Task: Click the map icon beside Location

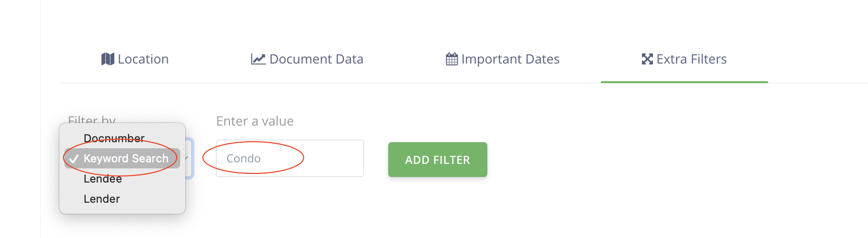Action: (x=108, y=59)
